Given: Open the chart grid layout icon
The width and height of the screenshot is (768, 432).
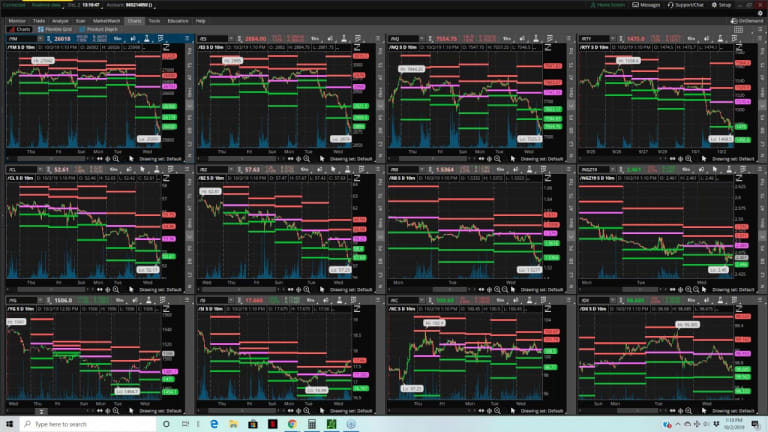Looking at the screenshot, I should 738,30.
